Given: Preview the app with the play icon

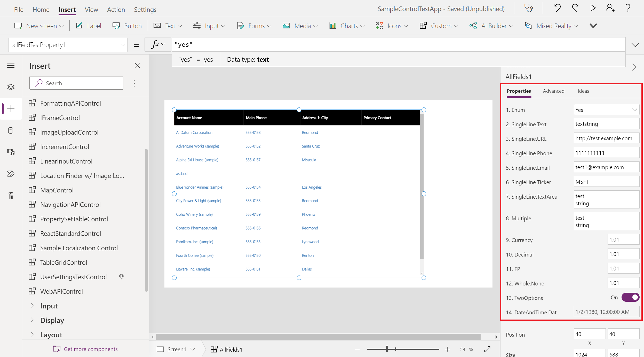Looking at the screenshot, I should pos(592,8).
